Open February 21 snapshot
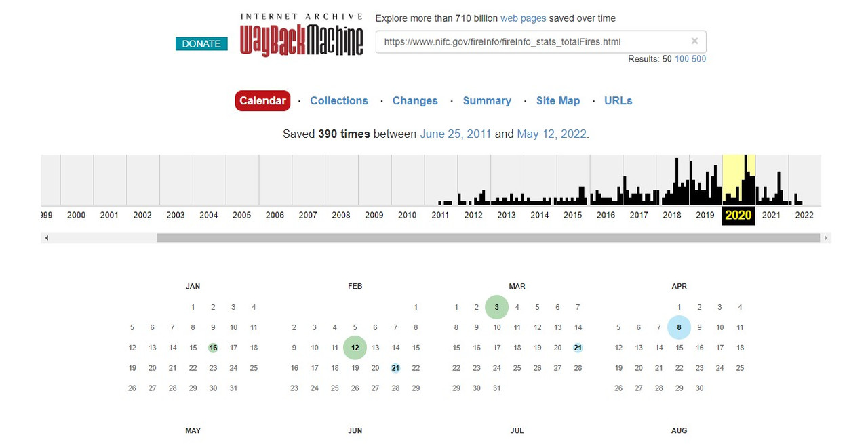 [395, 368]
